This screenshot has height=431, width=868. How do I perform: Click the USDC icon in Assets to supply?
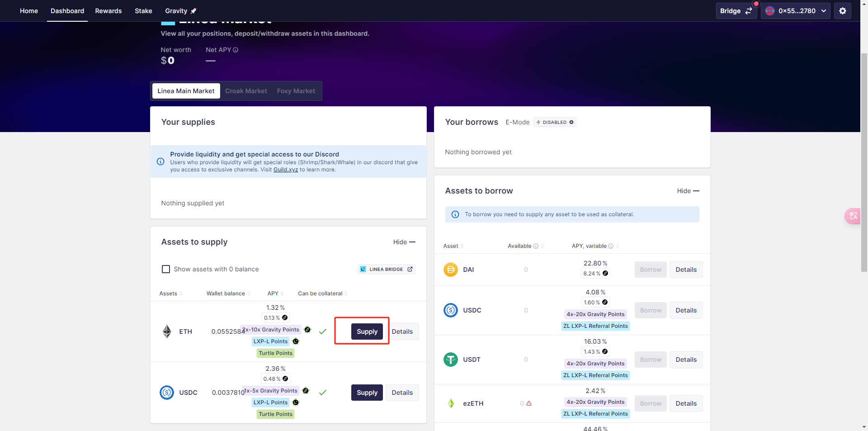point(167,392)
